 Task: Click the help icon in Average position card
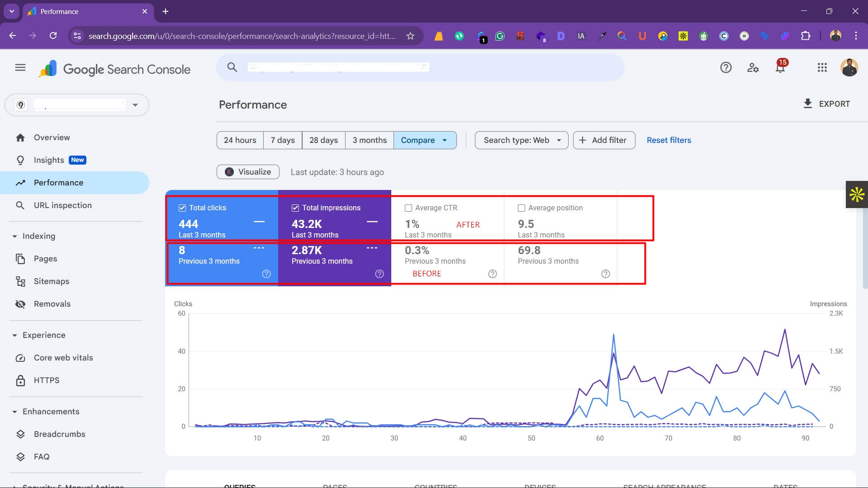click(606, 274)
